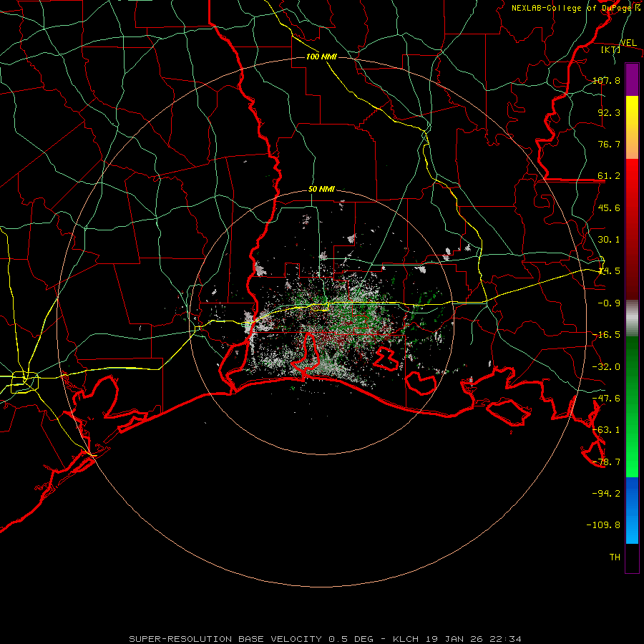Viewport: 644px width, 644px height.
Task: Click the 100 NMI range ring label
Action: pyautogui.click(x=321, y=57)
